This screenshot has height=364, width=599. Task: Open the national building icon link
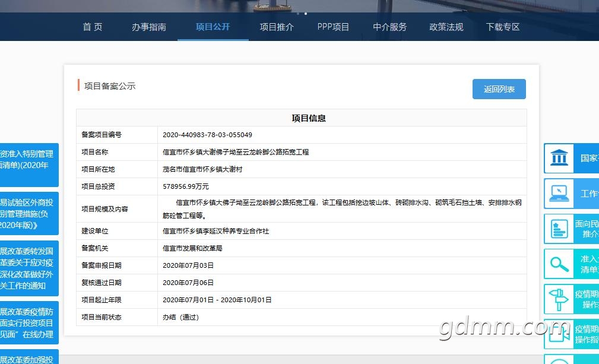click(x=559, y=158)
